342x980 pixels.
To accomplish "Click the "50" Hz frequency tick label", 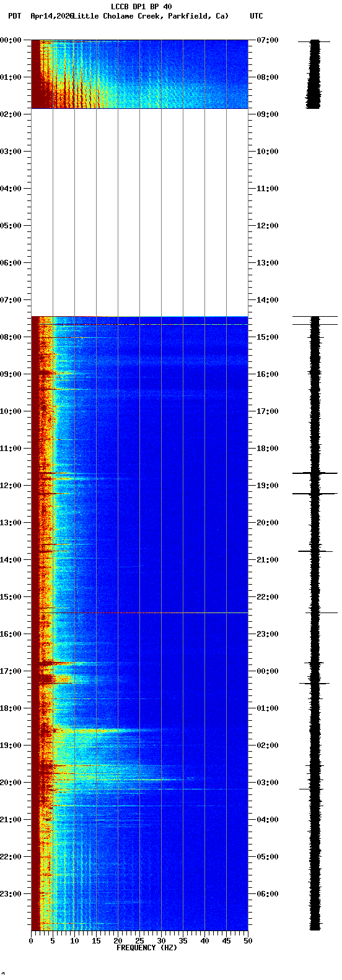I will [248, 941].
